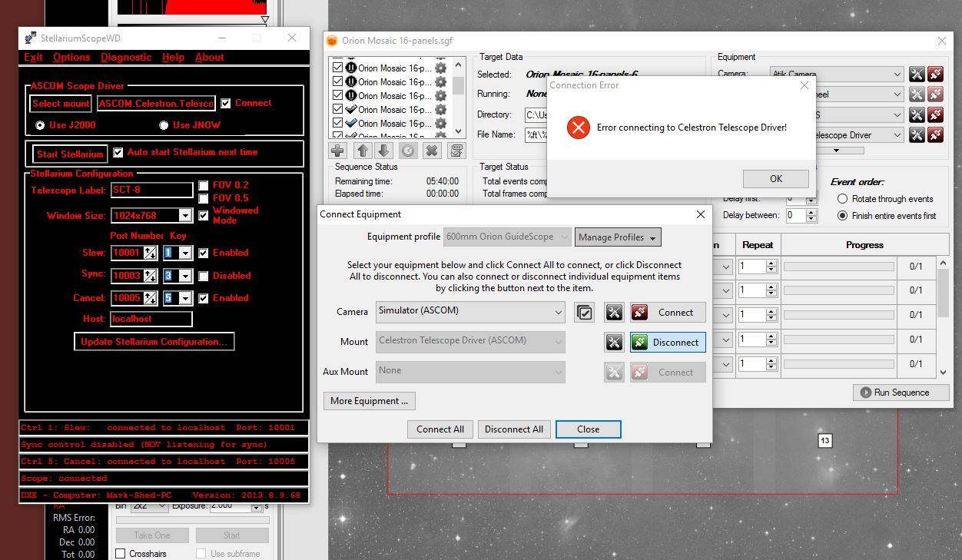Enable the FOV 0.5 checkbox
Viewport: 962px width, 560px height.
204,198
